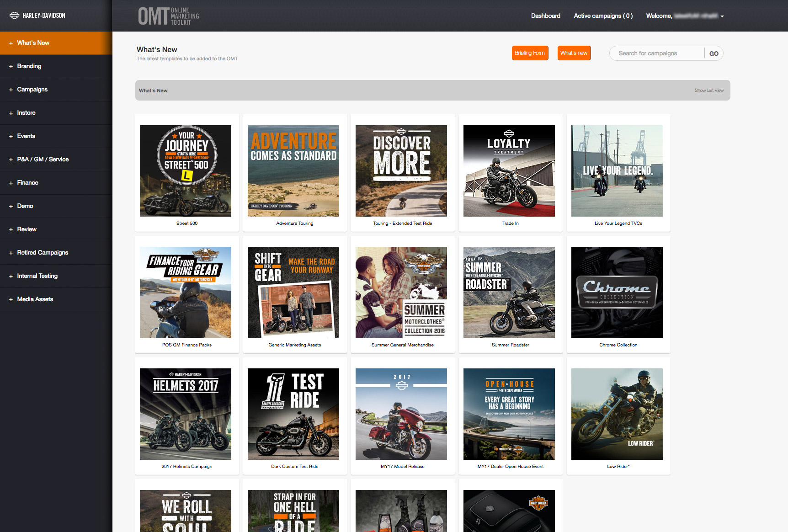The image size is (788, 532).
Task: Open the Dark Custom Test Ride thumbnail
Action: pyautogui.click(x=293, y=414)
